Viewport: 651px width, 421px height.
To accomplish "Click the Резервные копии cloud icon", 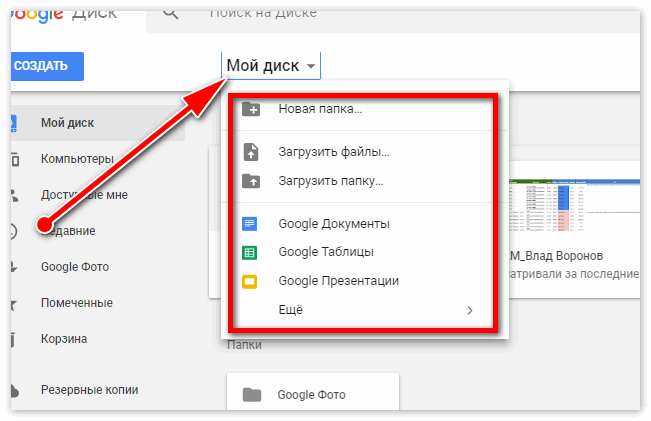I will (15, 390).
